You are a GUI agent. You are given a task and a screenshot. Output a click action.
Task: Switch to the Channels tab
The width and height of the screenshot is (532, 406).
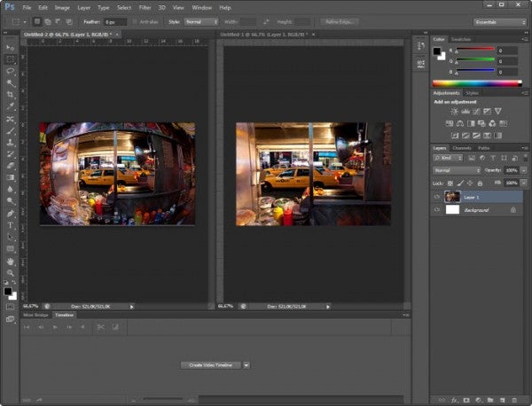[x=462, y=148]
